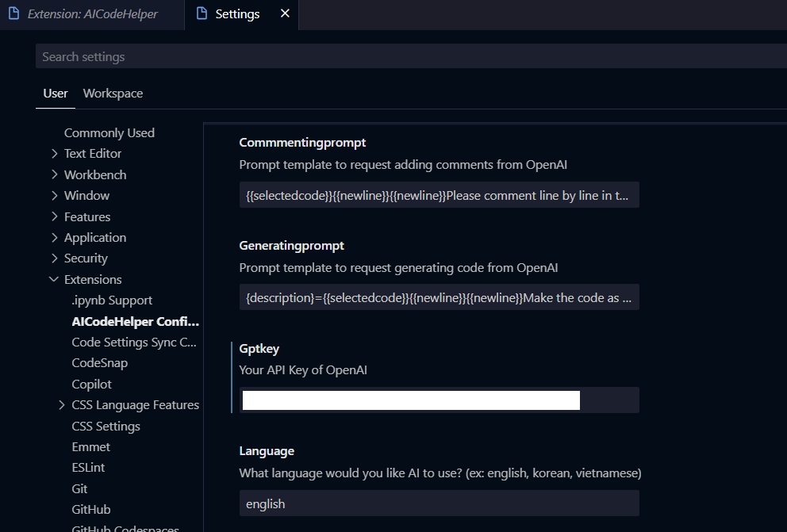Viewport: 787px width, 532px height.
Task: Open CodeSnap extension settings
Action: coord(100,363)
